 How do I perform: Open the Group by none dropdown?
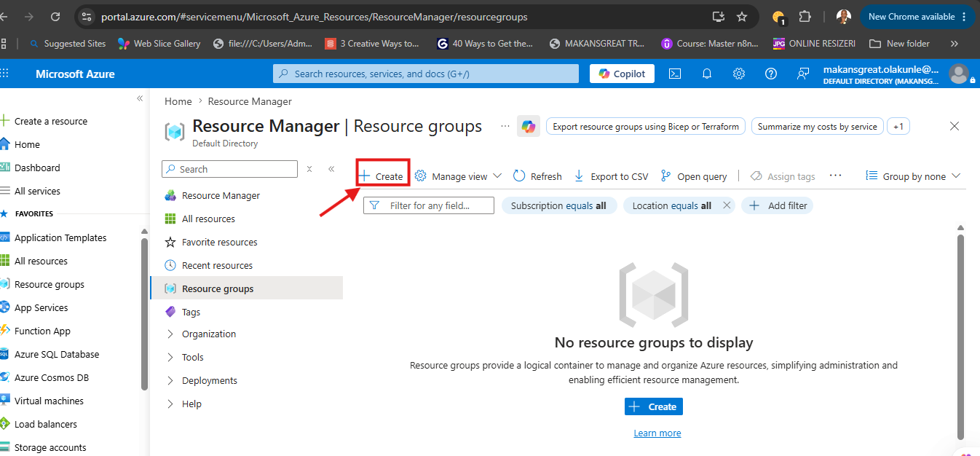point(913,176)
